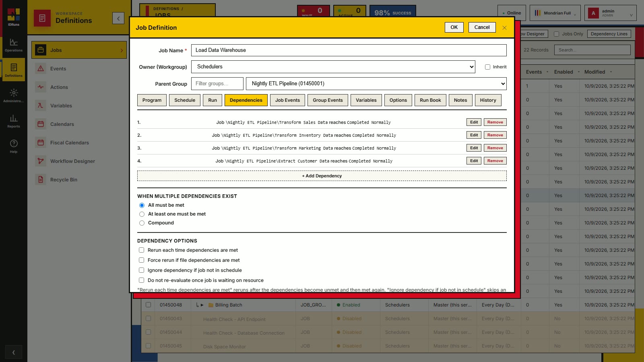Click the IDRuns logo icon
The width and height of the screenshot is (644, 362).
14,15
